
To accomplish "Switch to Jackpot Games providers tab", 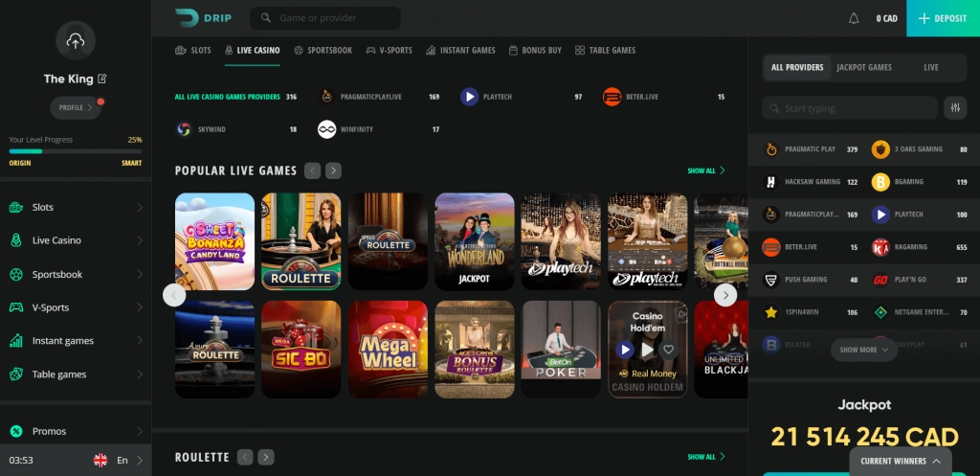I will pos(864,68).
